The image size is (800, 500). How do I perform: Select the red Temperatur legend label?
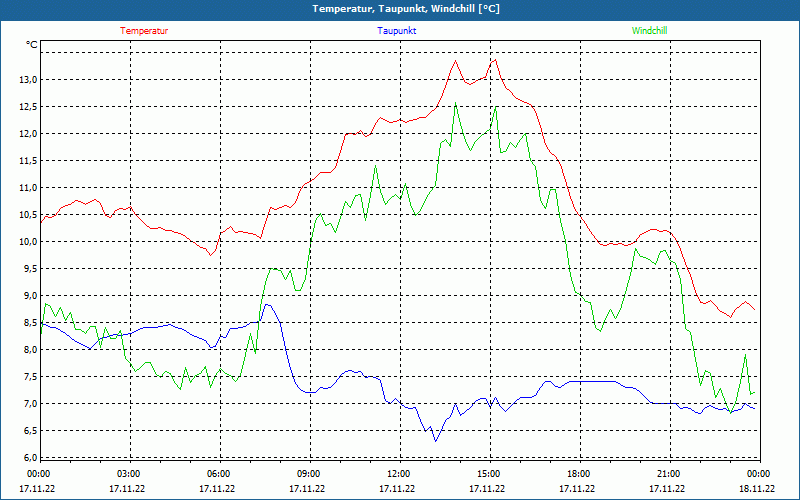(x=144, y=31)
